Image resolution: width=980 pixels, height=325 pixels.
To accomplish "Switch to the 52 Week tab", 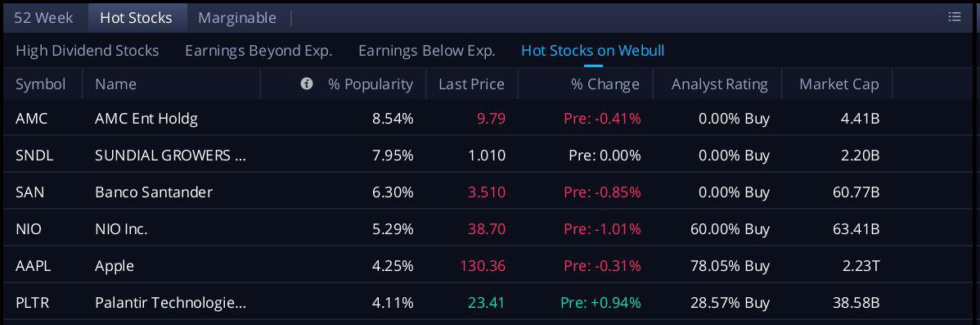I will (43, 17).
